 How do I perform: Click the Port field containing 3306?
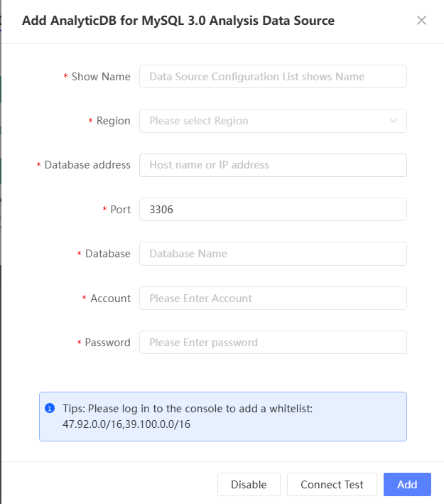[x=273, y=210]
